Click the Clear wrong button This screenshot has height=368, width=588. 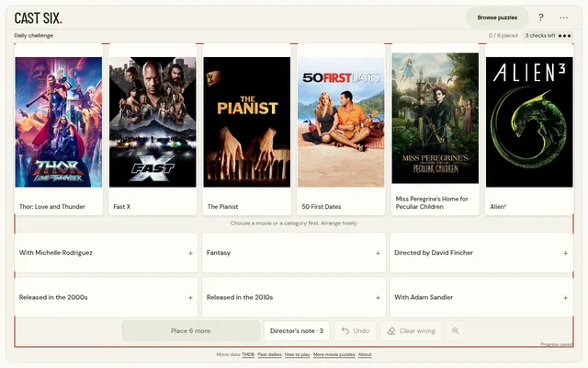pyautogui.click(x=411, y=331)
